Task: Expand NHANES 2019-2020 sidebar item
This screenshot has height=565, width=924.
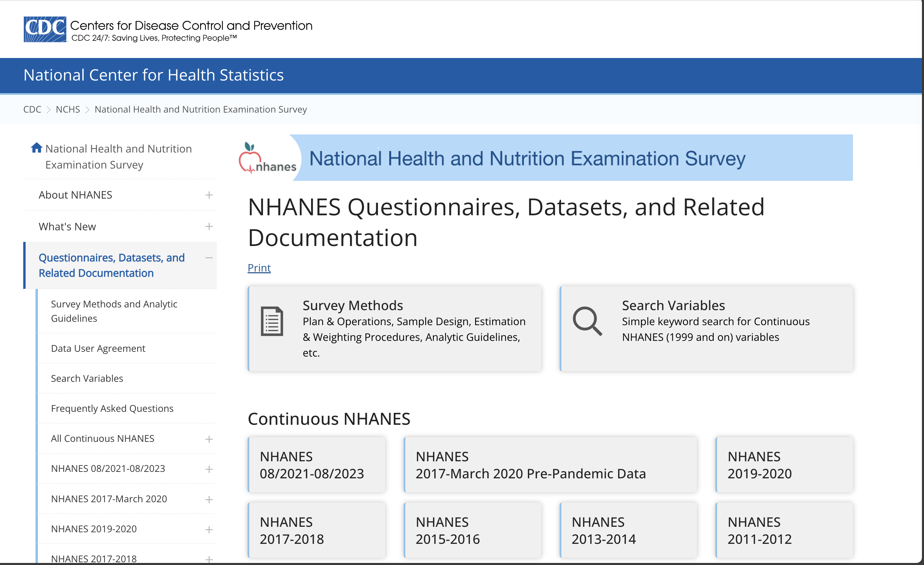Action: [209, 530]
